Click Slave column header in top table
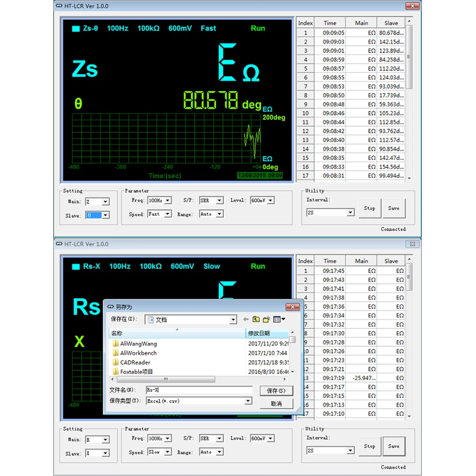 coord(391,23)
